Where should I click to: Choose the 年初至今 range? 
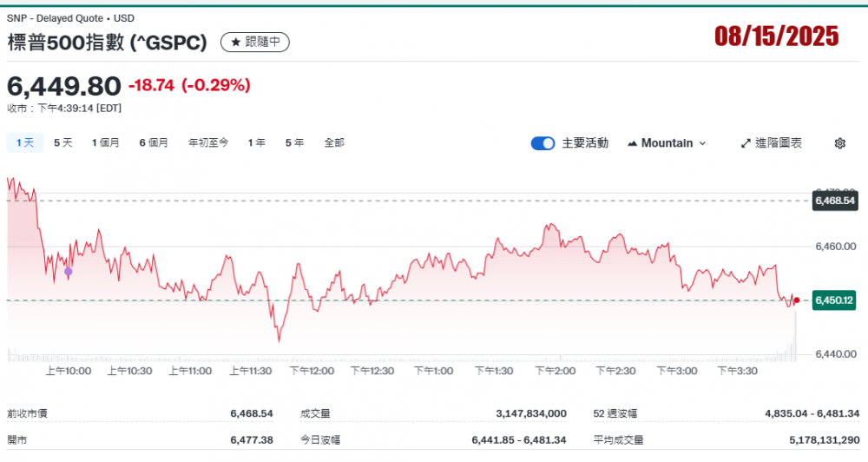click(x=208, y=142)
